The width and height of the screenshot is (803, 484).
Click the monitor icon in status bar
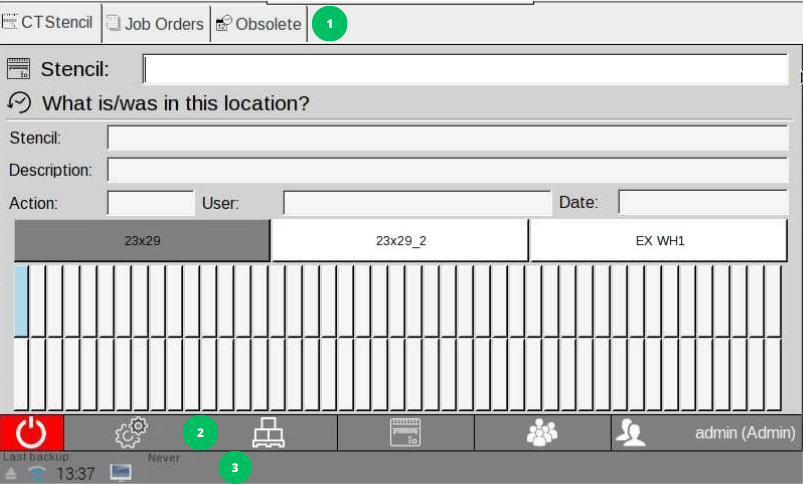pyautogui.click(x=120, y=472)
